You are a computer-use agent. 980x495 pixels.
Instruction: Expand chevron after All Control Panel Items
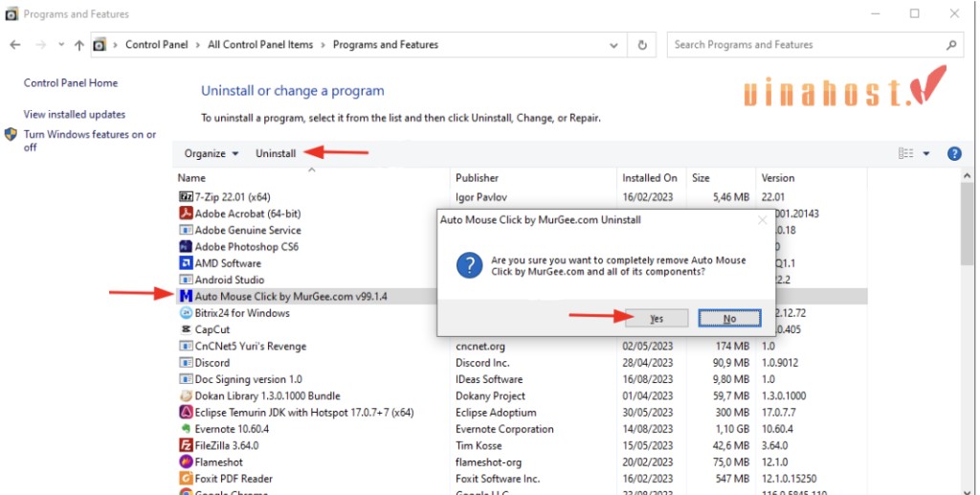[x=323, y=45]
